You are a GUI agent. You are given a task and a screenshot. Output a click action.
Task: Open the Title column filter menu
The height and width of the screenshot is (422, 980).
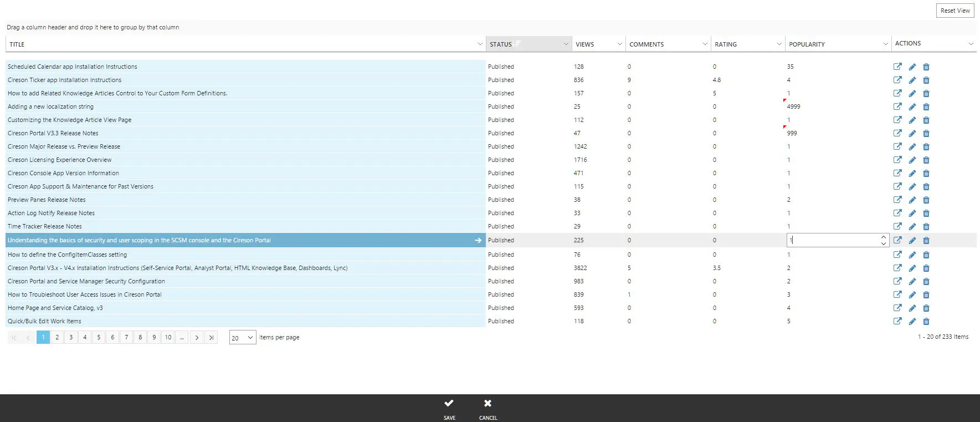coord(480,44)
